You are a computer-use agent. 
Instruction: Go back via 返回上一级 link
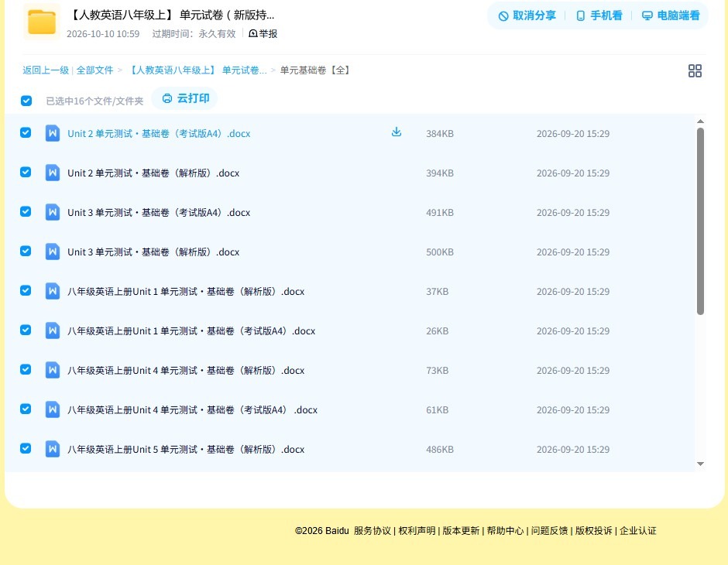46,70
